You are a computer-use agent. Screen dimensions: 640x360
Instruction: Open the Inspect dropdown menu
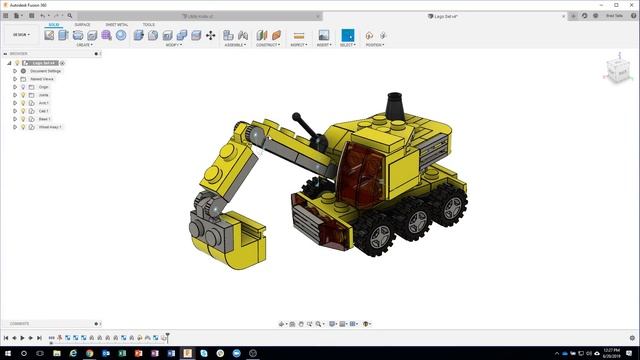point(299,45)
